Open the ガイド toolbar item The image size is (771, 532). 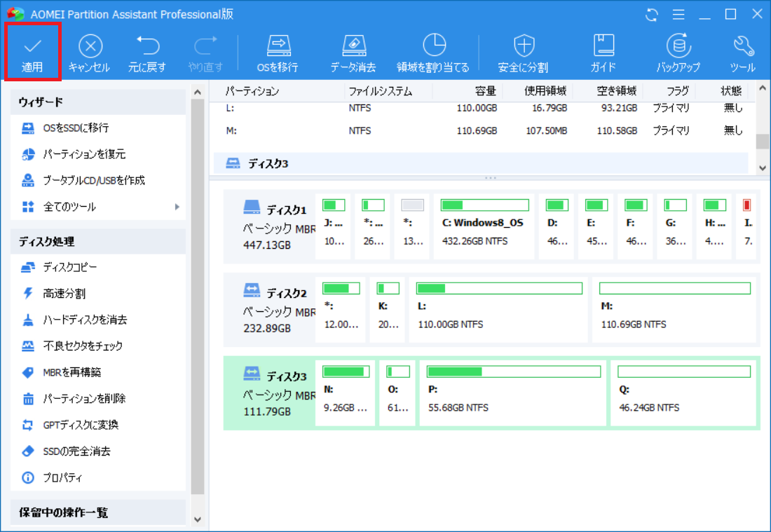point(603,53)
